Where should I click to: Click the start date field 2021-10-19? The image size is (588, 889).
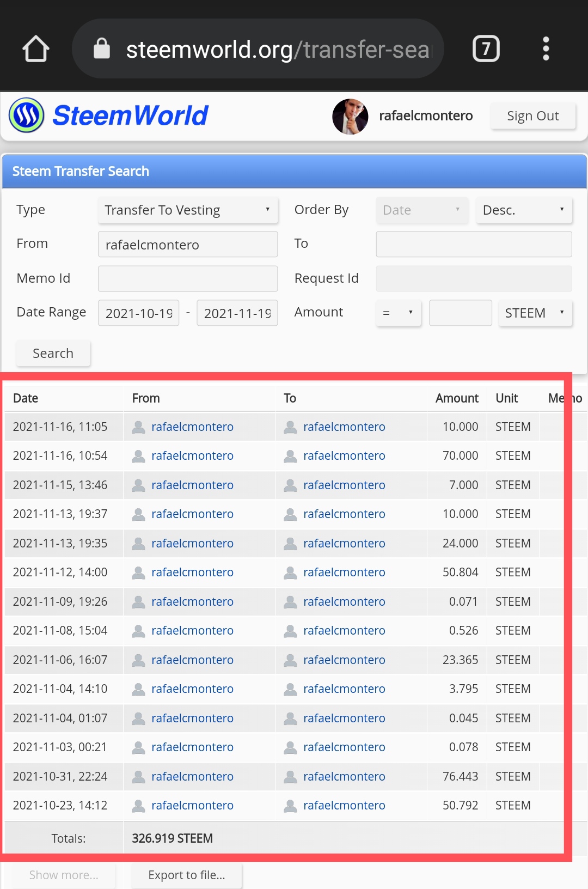(138, 313)
